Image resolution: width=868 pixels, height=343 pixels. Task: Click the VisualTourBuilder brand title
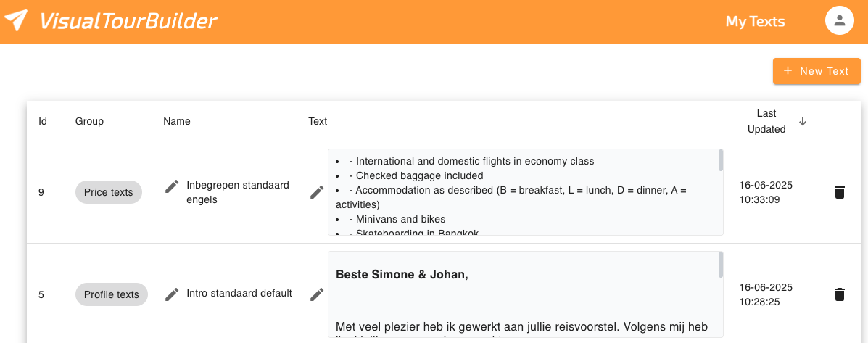click(128, 21)
